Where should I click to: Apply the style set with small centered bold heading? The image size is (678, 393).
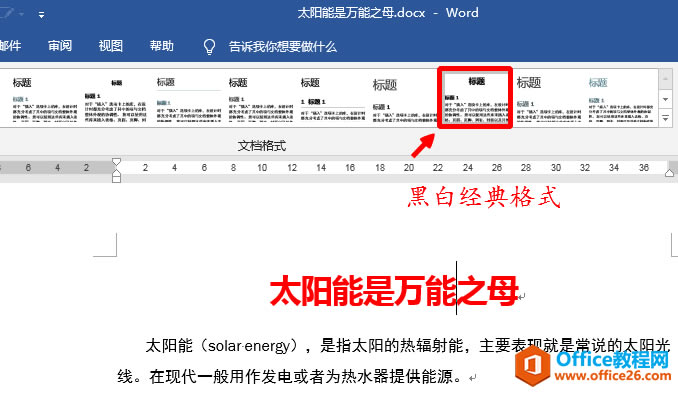(x=116, y=99)
